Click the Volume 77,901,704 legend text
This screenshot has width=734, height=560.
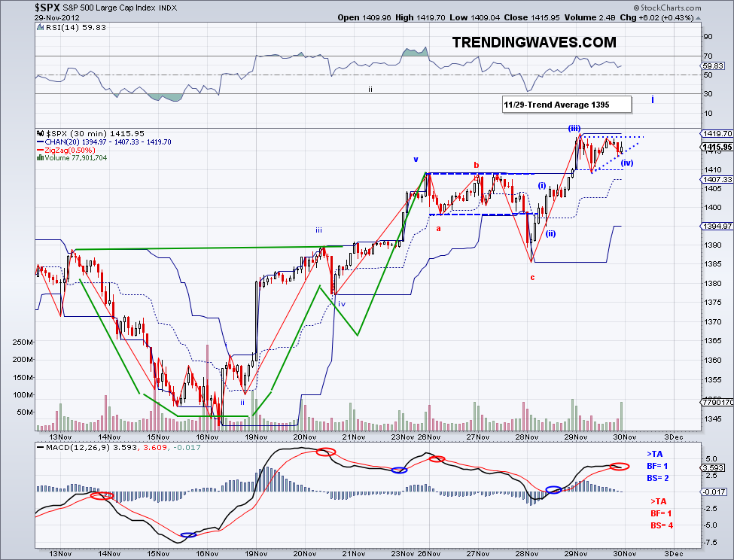click(76, 157)
